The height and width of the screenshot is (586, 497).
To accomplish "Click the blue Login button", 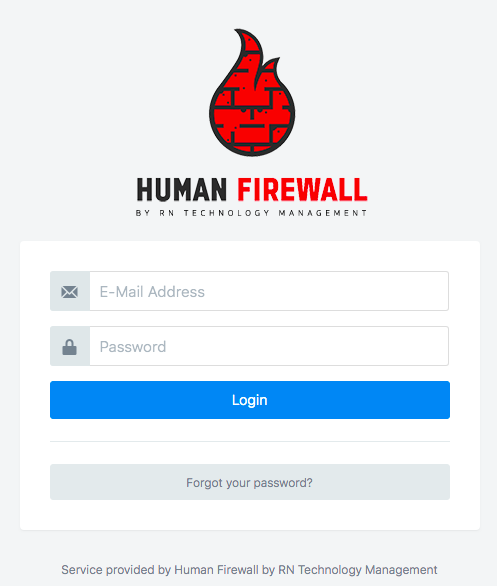I will tap(250, 400).
